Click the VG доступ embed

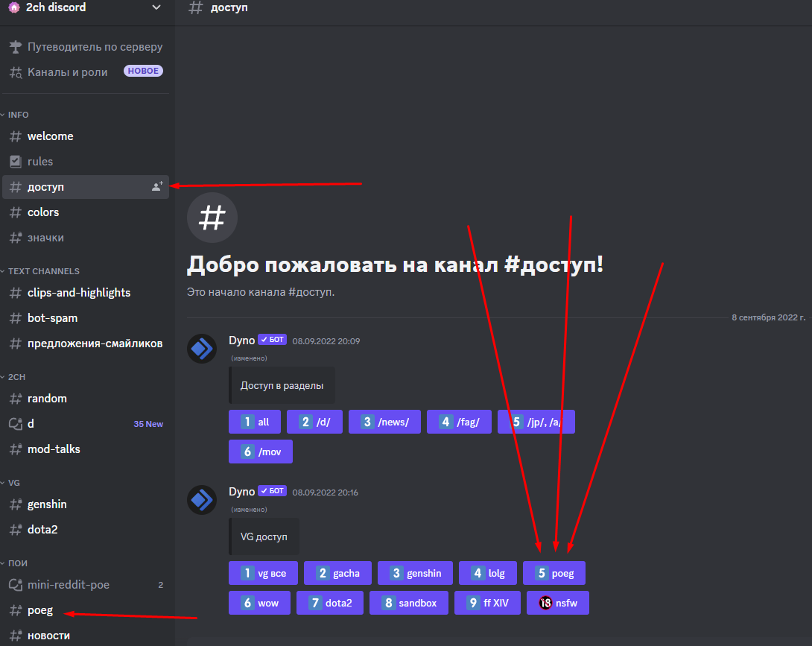coord(264,536)
